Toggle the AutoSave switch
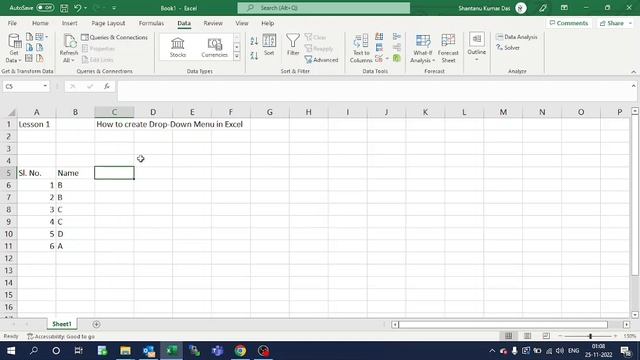Viewport: 640px width, 360px height. pos(45,8)
